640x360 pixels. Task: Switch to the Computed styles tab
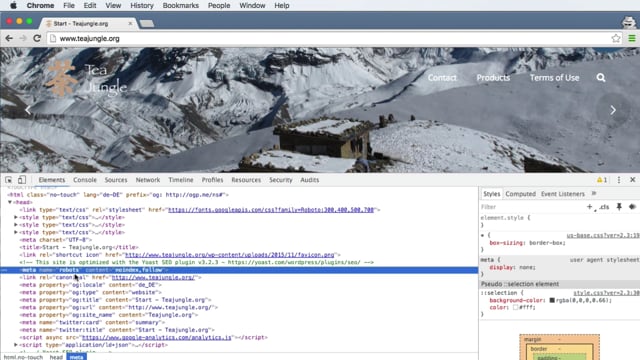520,194
